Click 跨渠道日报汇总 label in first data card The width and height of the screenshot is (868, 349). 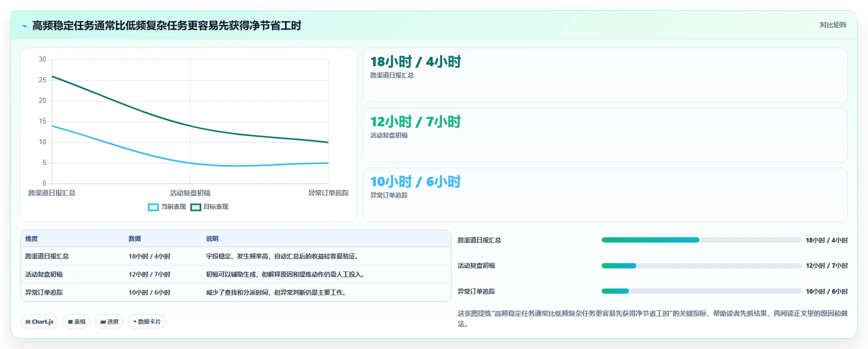pyautogui.click(x=392, y=75)
